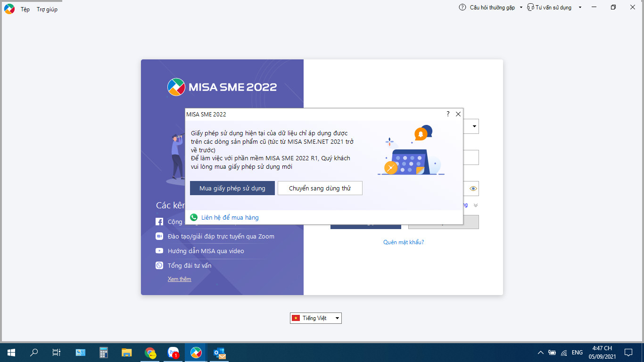This screenshot has height=362, width=644.
Task: Click the MISA logo in the title bar
Action: [9, 9]
